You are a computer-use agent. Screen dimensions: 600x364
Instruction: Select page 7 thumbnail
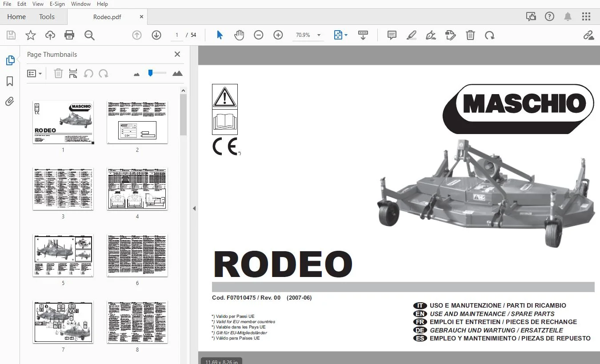(63, 322)
